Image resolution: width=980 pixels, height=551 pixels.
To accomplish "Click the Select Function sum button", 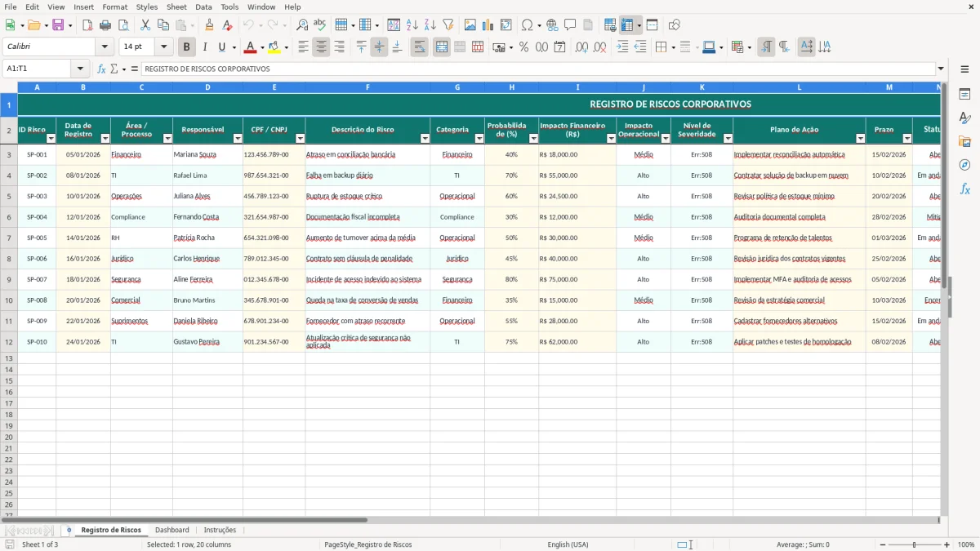I will point(114,69).
